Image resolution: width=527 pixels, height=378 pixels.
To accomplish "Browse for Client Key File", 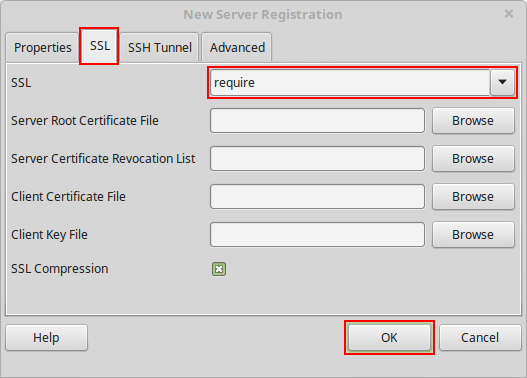I will (473, 234).
